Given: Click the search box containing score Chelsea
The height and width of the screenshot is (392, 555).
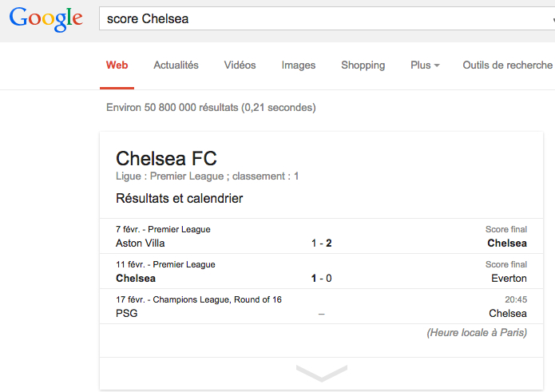Looking at the screenshot, I should click(x=327, y=18).
